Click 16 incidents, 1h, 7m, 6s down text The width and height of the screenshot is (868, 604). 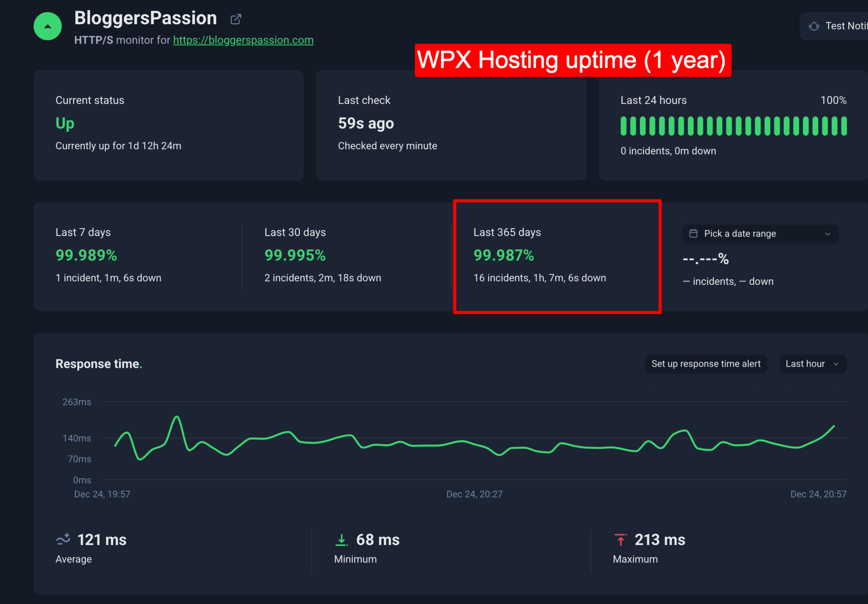tap(540, 278)
